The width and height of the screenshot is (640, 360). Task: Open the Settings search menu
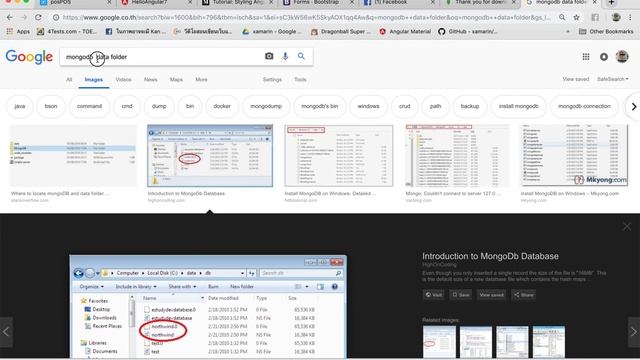[x=272, y=80]
